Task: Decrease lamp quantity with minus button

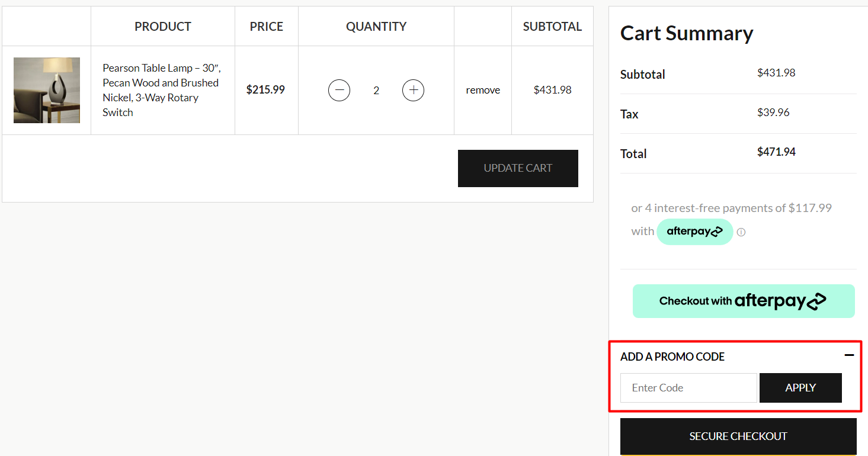Action: click(339, 91)
